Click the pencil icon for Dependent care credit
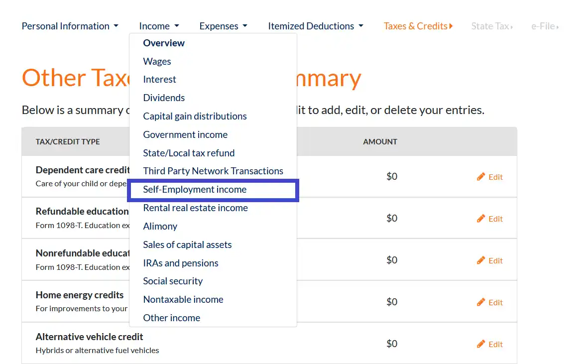This screenshot has width=588, height=364. pos(481,177)
